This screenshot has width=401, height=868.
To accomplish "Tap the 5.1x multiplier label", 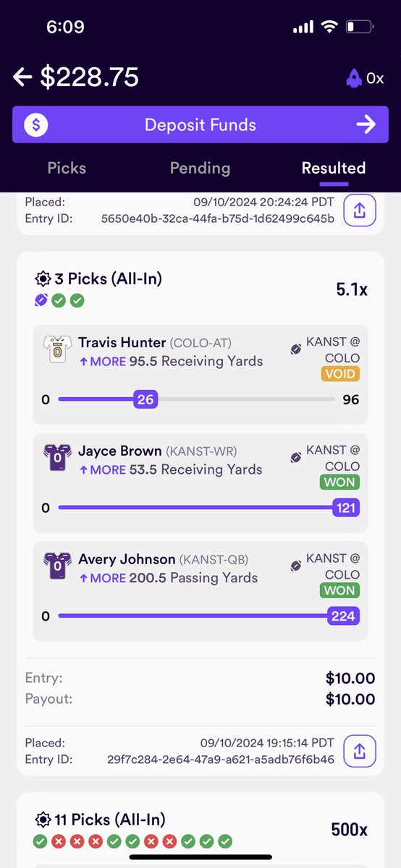I will [x=352, y=289].
